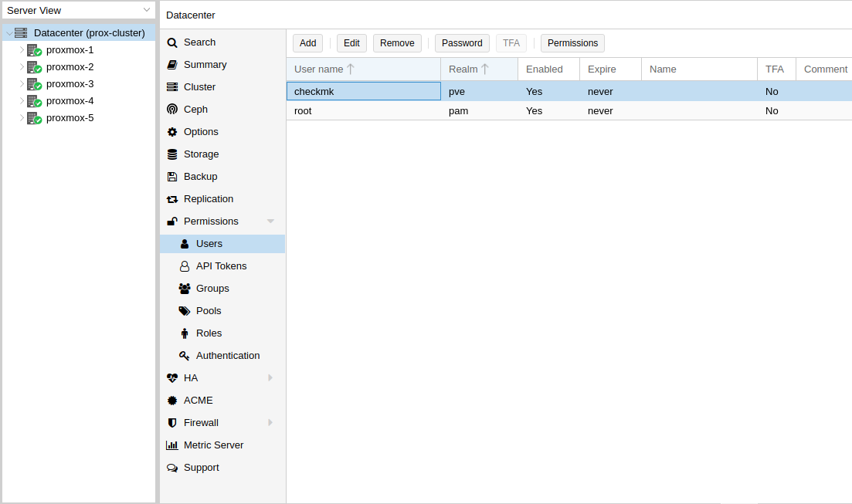Select the Options gear icon

click(x=171, y=131)
